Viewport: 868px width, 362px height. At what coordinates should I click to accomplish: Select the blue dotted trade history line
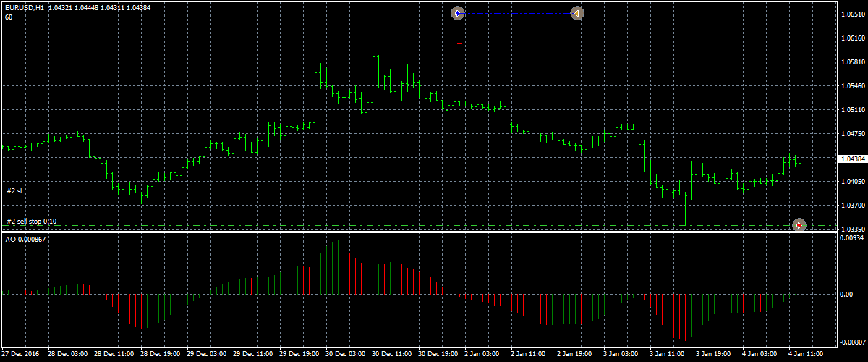click(x=517, y=13)
